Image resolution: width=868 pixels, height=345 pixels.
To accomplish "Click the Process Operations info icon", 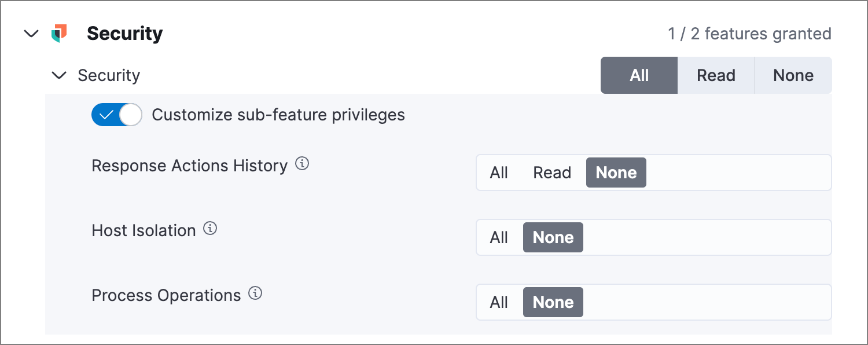I will point(255,293).
